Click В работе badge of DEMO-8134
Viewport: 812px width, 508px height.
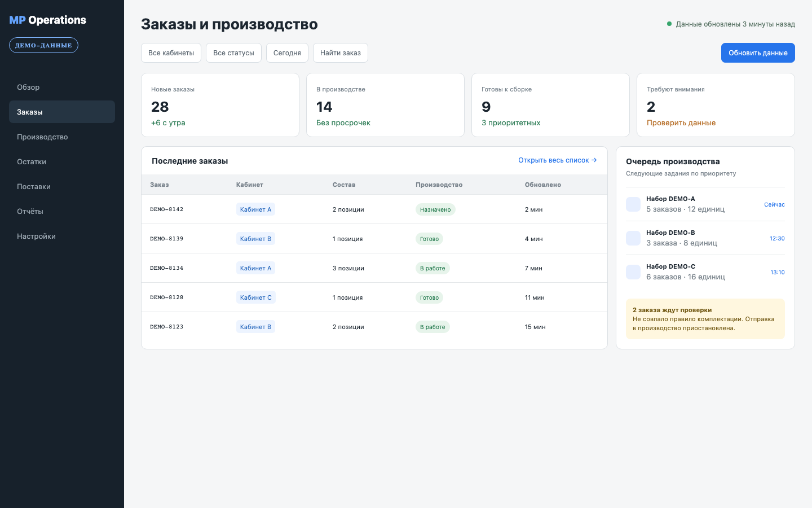(x=433, y=268)
